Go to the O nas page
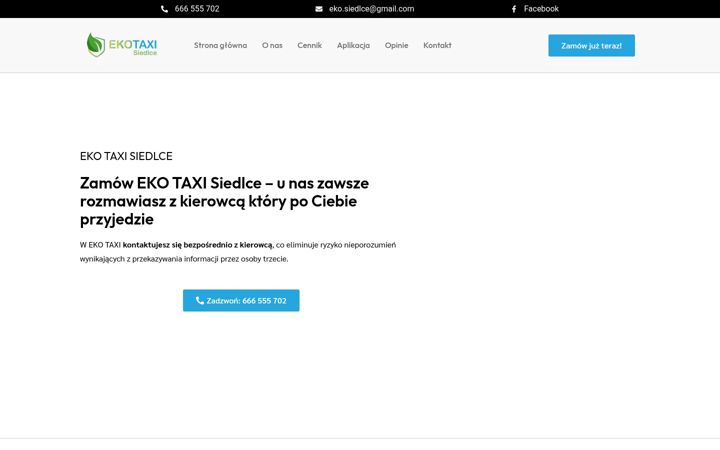This screenshot has height=450, width=720. [x=272, y=45]
